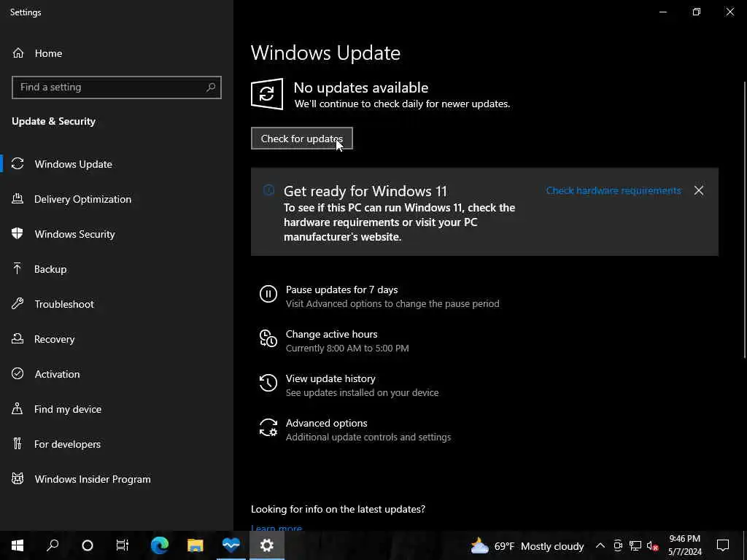The width and height of the screenshot is (747, 560).
Task: Click the 'Looking for info on the latest updates?' text
Action: pyautogui.click(x=338, y=509)
